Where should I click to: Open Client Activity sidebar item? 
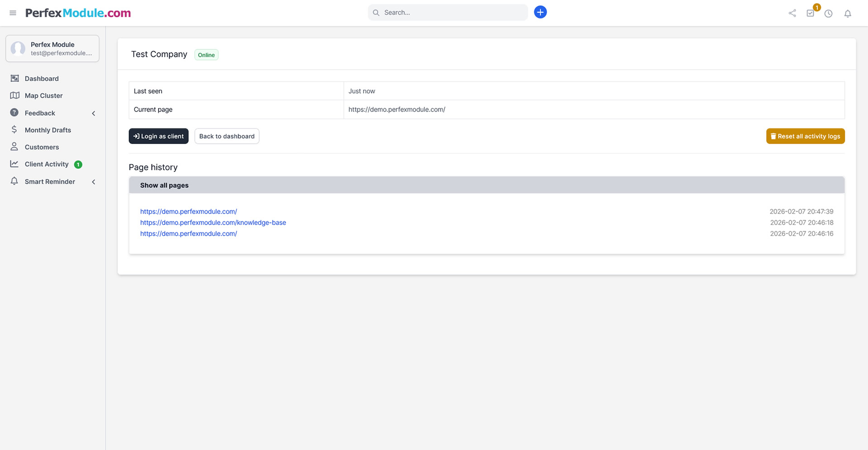click(47, 164)
